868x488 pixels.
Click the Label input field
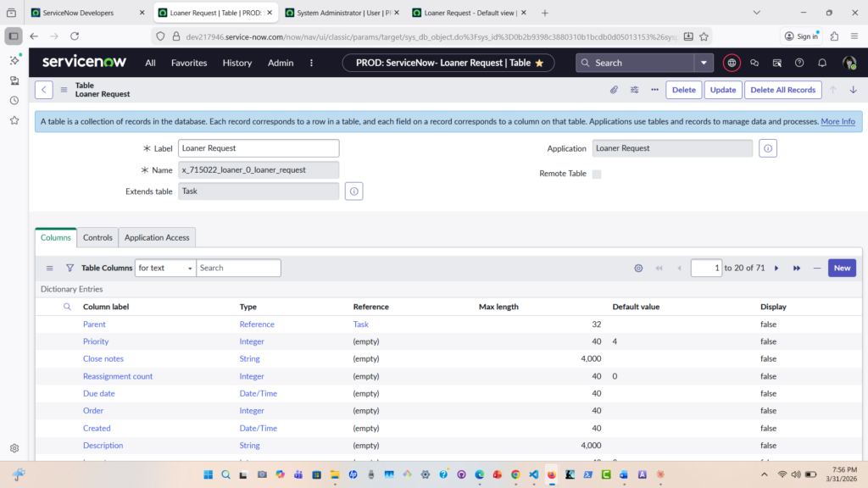(259, 148)
